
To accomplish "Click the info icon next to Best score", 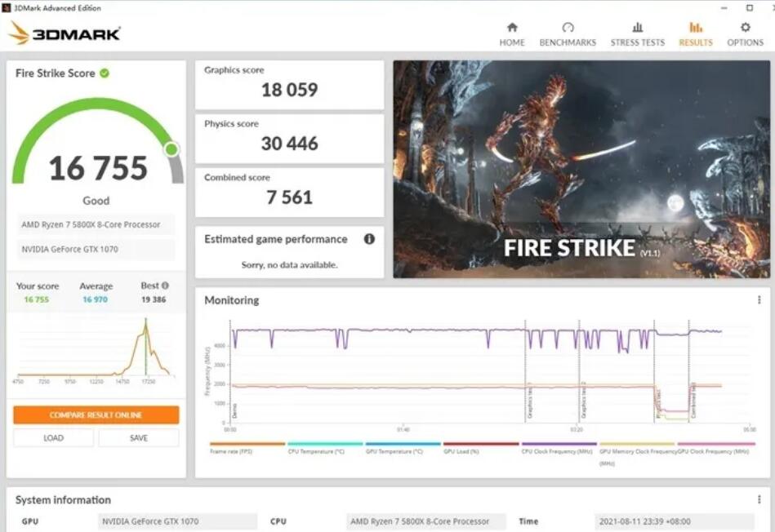I will click(166, 286).
